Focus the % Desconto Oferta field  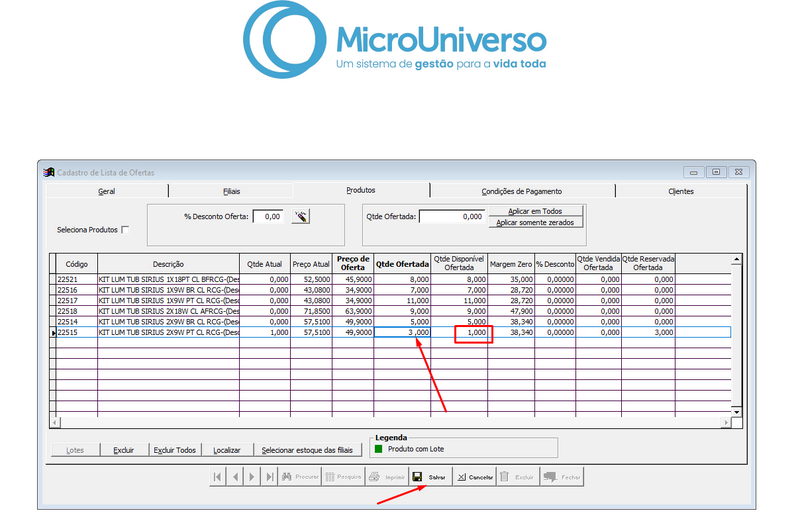pyautogui.click(x=268, y=216)
